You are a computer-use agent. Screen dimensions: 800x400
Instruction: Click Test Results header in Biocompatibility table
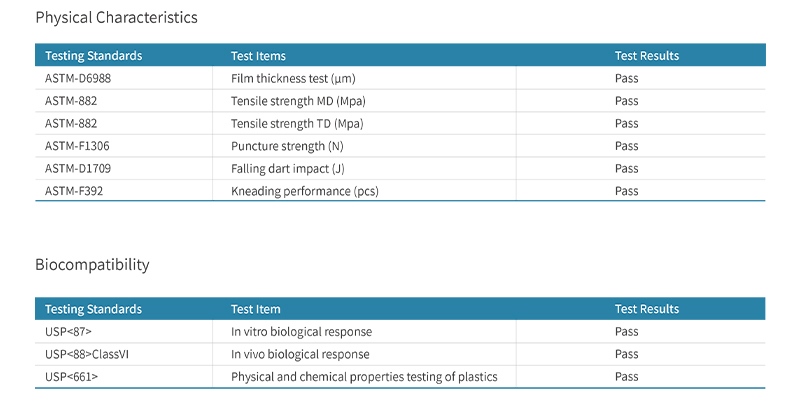tap(647, 309)
